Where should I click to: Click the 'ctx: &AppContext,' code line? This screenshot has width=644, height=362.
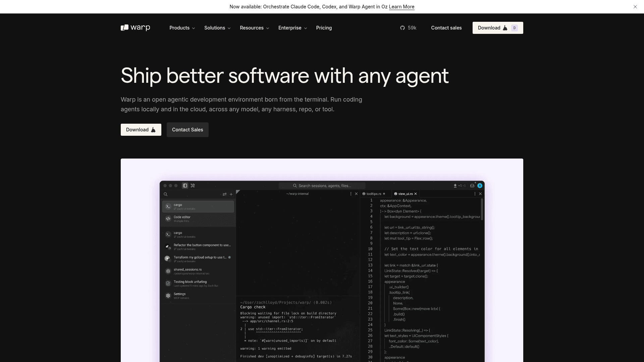coord(396,206)
